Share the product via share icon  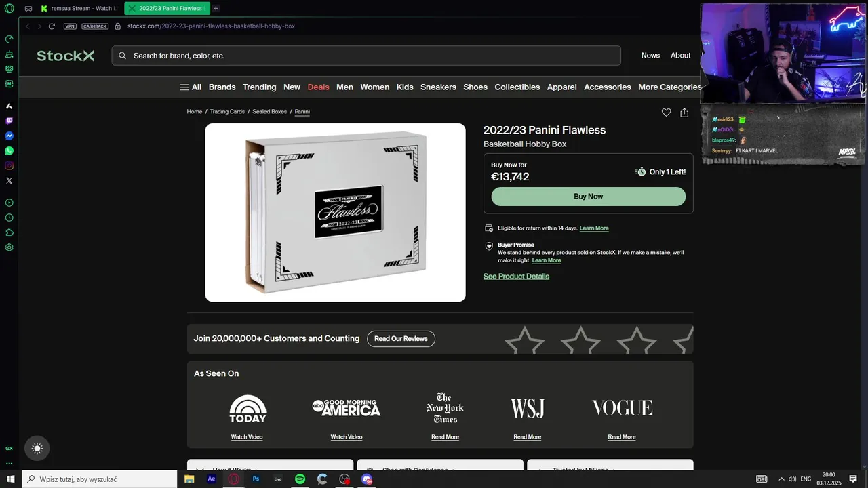684,113
